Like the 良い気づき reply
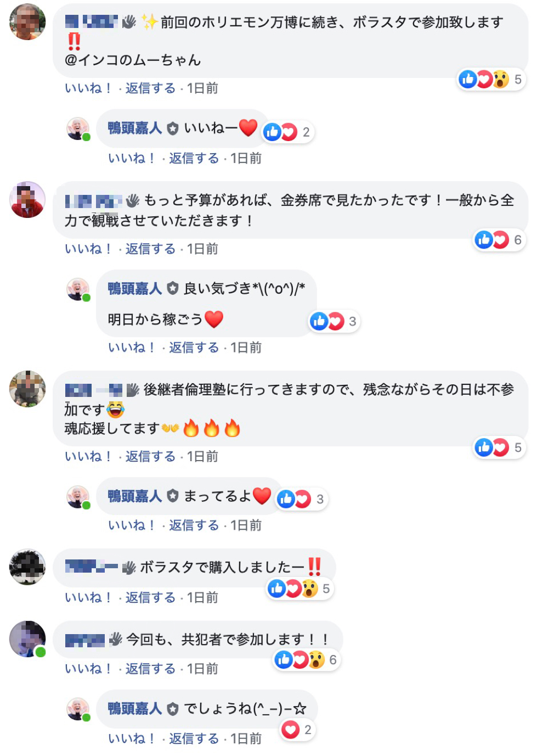This screenshot has width=548, height=756. (131, 348)
